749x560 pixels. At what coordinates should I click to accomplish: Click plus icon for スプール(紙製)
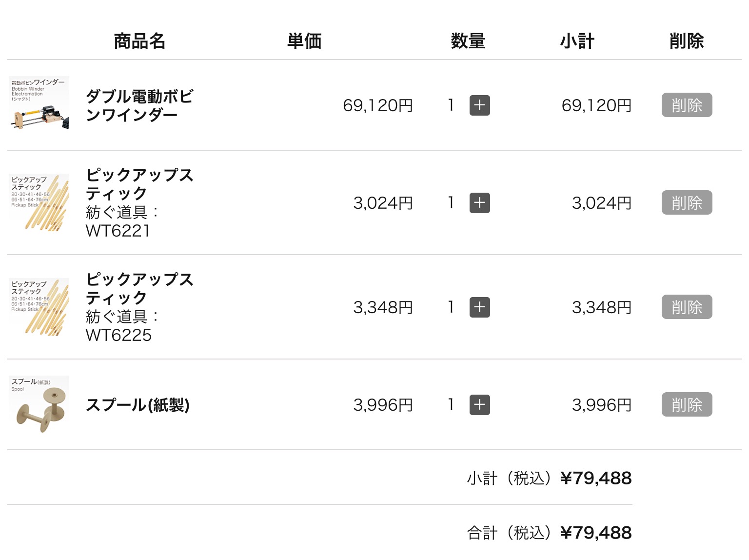tap(479, 405)
